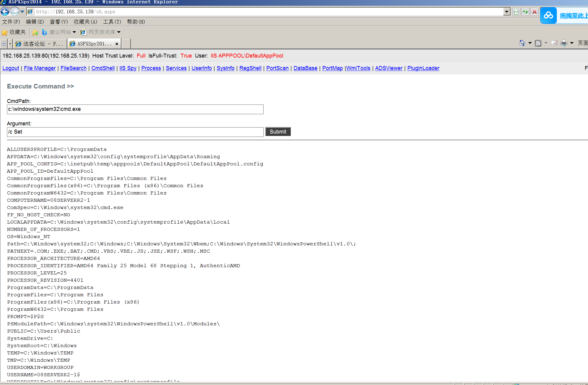Click into the Argument input field

[135, 132]
